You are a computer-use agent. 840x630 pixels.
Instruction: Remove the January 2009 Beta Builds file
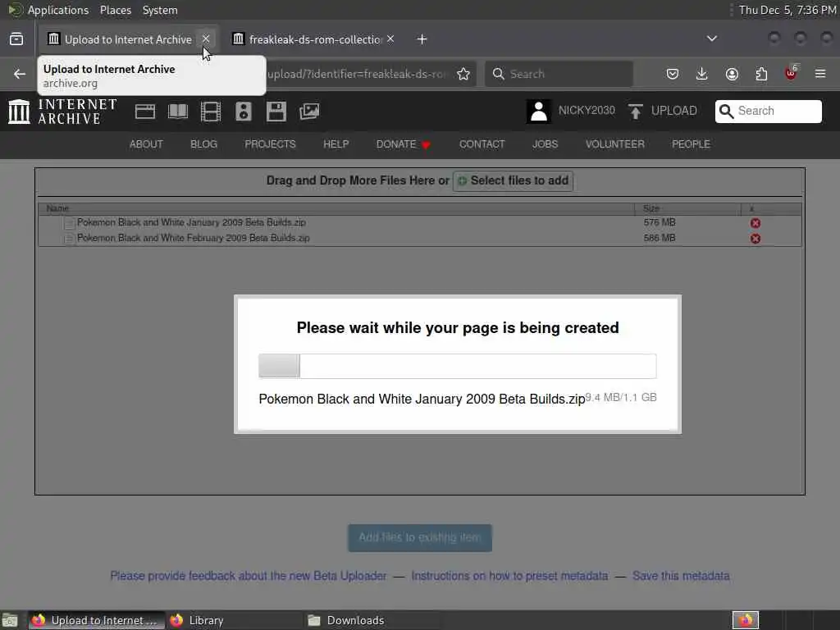756,223
